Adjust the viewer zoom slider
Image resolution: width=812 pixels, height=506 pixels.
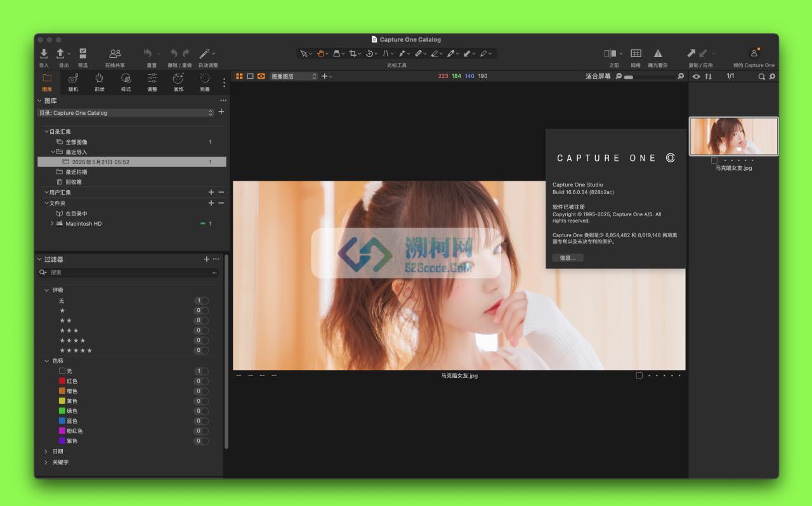click(650, 77)
